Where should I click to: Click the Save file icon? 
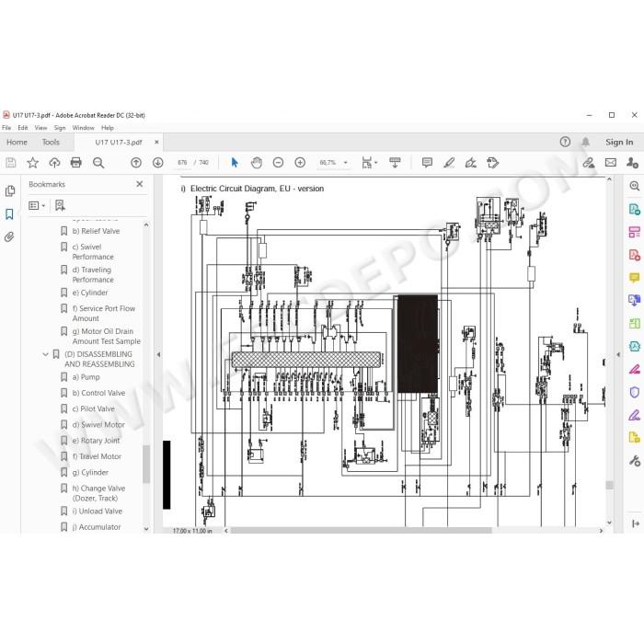tap(11, 163)
